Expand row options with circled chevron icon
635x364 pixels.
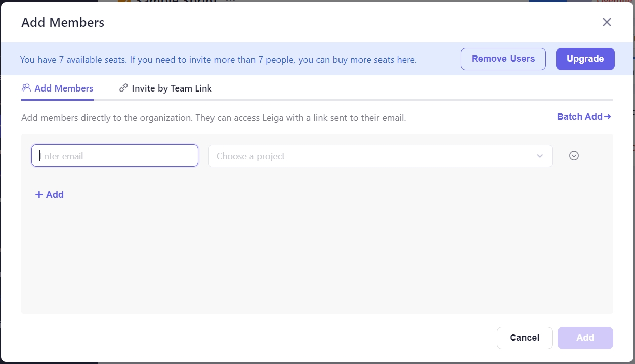click(x=574, y=156)
